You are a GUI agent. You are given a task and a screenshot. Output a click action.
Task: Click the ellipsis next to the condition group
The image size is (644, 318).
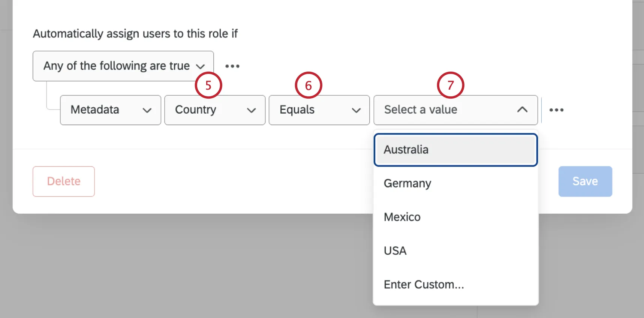pos(232,66)
